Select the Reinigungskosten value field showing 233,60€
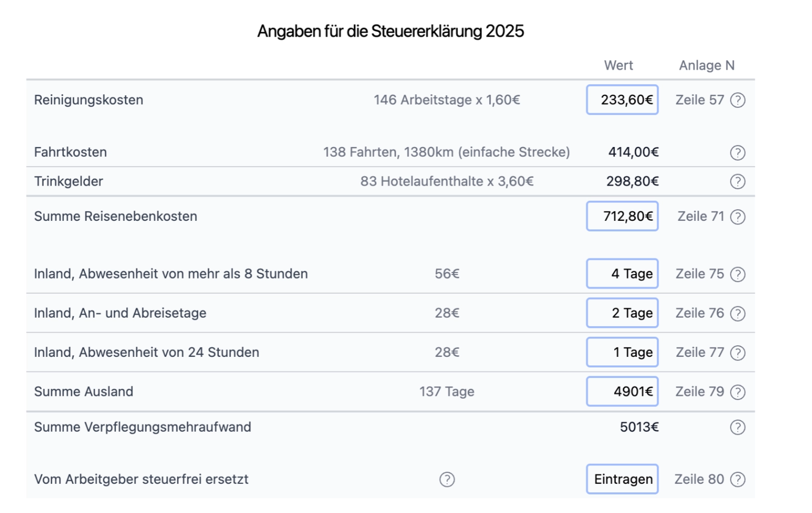Screen dimensions: 812x513 (622, 100)
